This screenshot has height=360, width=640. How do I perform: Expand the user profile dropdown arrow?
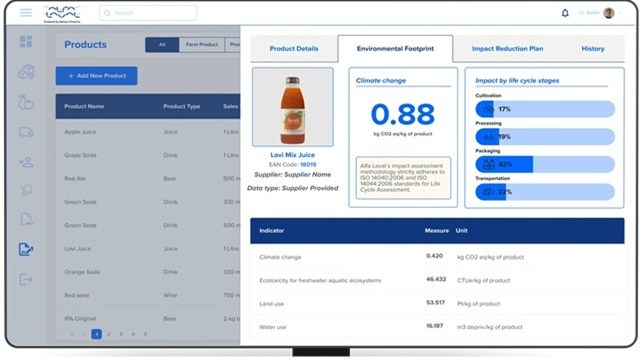[620, 13]
